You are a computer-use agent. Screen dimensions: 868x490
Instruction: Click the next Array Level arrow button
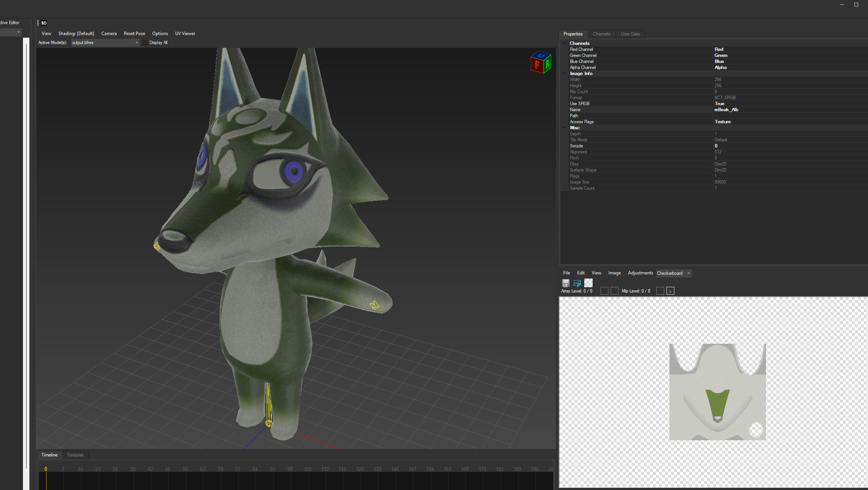(614, 291)
